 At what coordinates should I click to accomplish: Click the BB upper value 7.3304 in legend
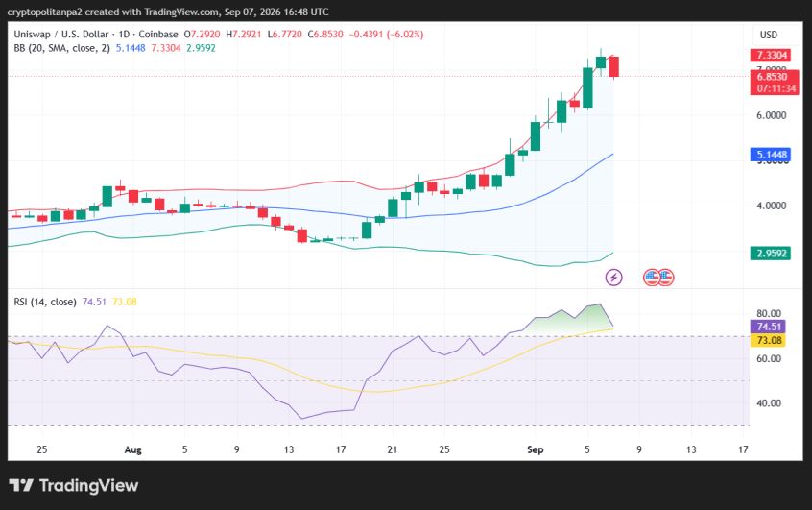point(166,48)
